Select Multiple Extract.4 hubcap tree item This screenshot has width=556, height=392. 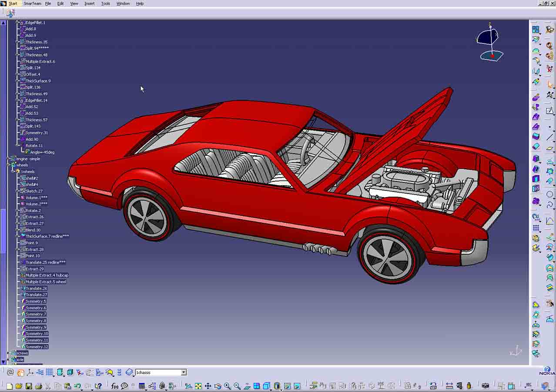point(47,275)
